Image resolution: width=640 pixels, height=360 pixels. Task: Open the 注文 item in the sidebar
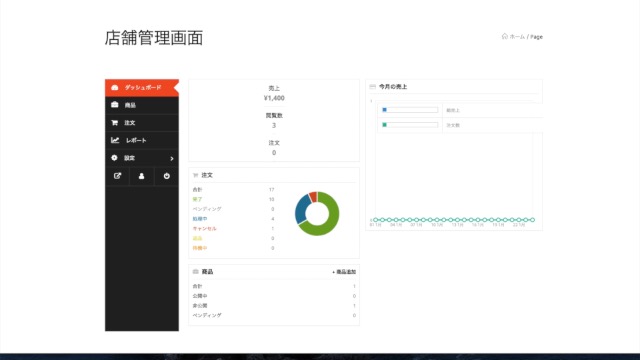[142, 123]
